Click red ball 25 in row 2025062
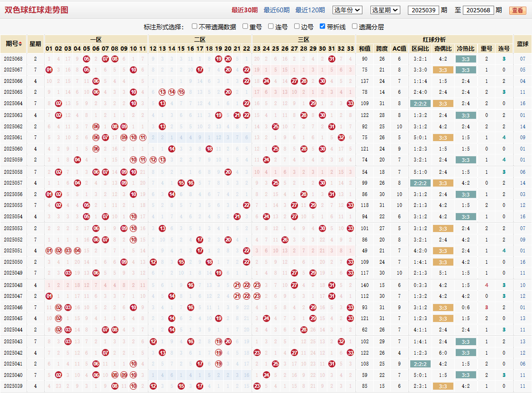 click(276, 126)
